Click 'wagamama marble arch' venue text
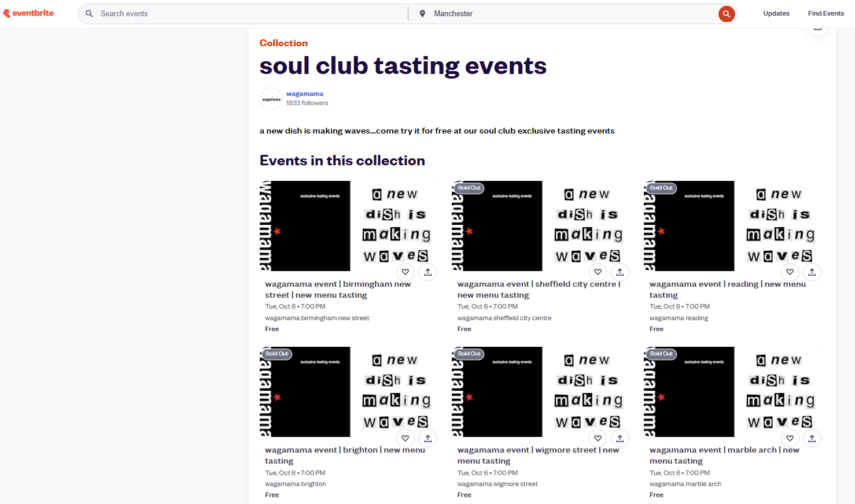Viewport: 855px width, 504px height. pyautogui.click(x=686, y=484)
